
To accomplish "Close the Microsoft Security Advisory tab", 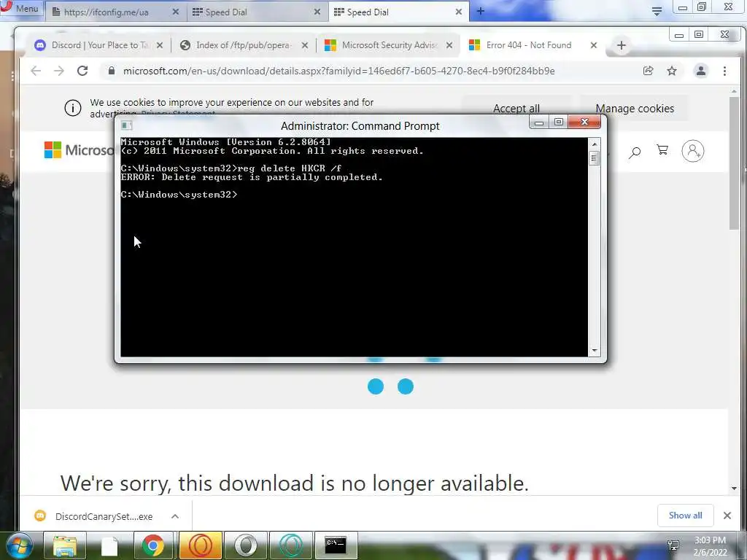I will [449, 45].
